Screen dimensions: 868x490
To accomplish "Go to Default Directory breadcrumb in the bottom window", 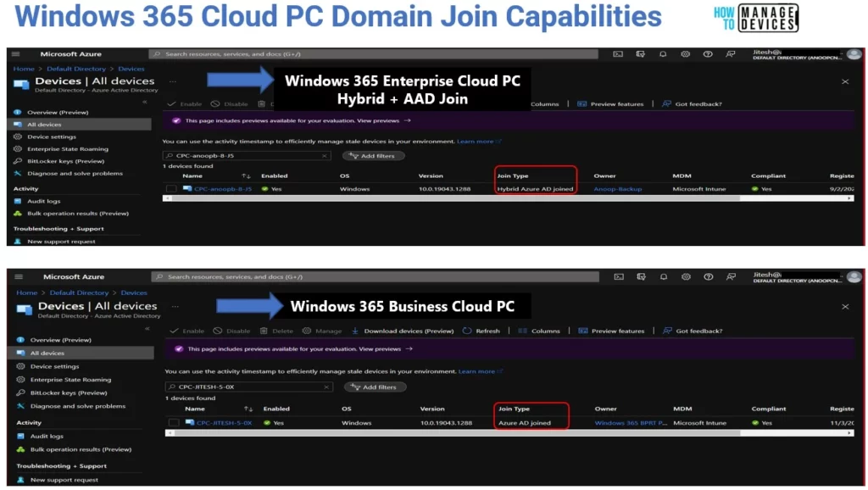I will click(x=79, y=292).
